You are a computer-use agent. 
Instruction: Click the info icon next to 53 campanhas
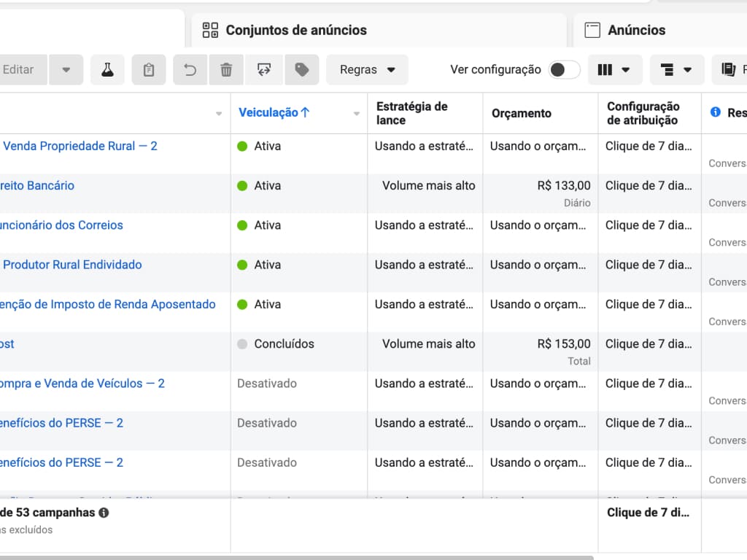click(104, 513)
